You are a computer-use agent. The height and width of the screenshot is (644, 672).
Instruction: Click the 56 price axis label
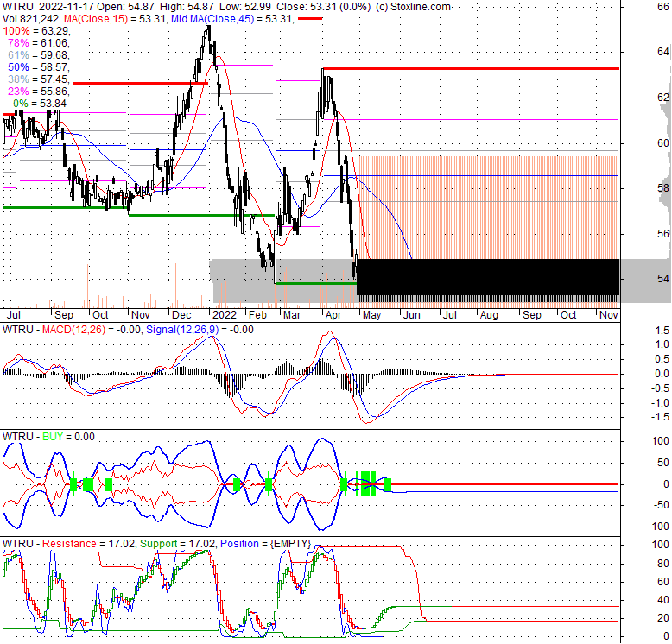663,234
